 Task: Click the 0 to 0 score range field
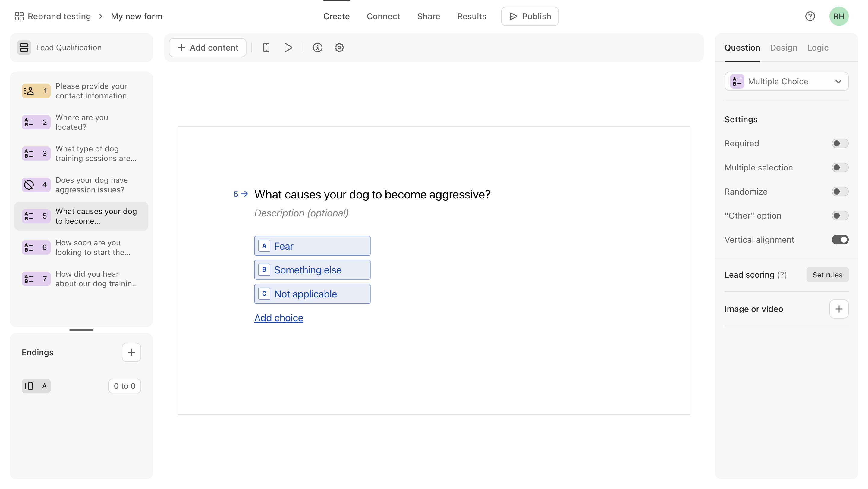[x=124, y=386]
